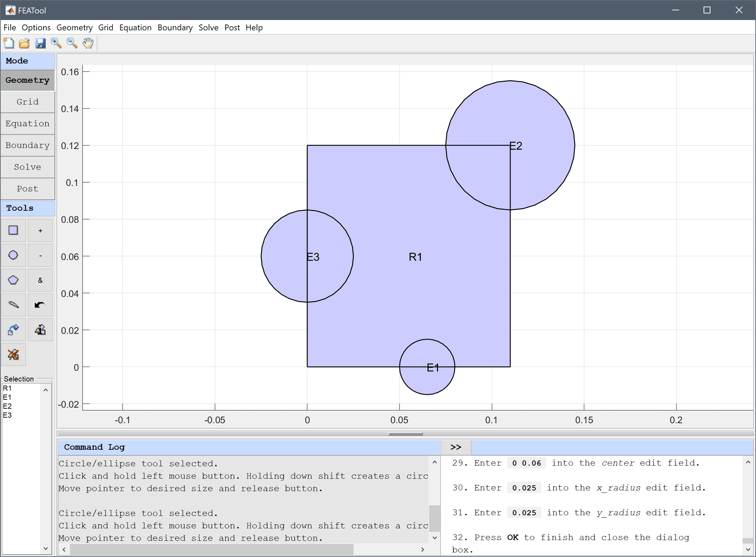Viewport: 756px width, 557px height.
Task: Click the New model toolbar icon
Action: point(9,43)
